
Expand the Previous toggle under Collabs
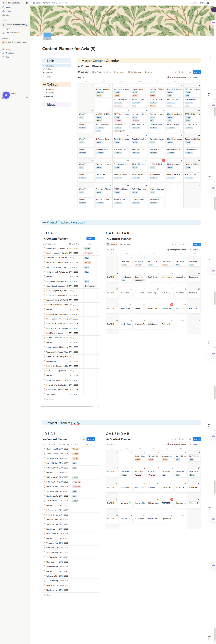pyautogui.click(x=44, y=96)
